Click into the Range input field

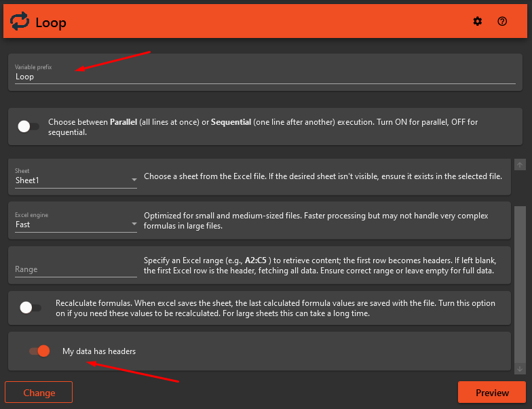click(x=75, y=269)
